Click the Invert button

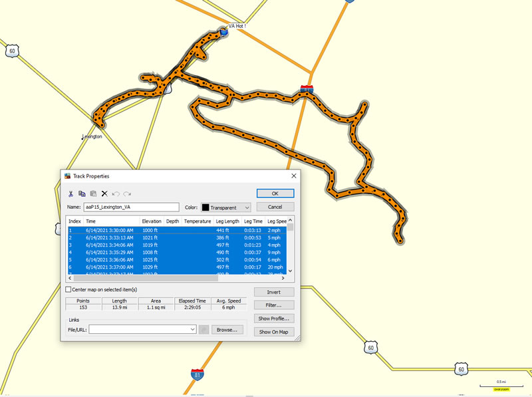click(x=274, y=292)
